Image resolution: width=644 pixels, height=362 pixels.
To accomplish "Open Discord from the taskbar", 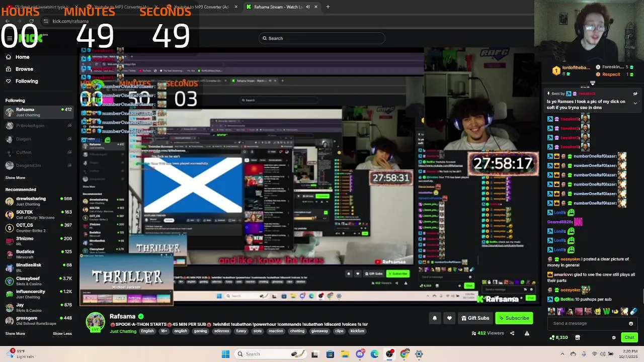I will point(360,354).
